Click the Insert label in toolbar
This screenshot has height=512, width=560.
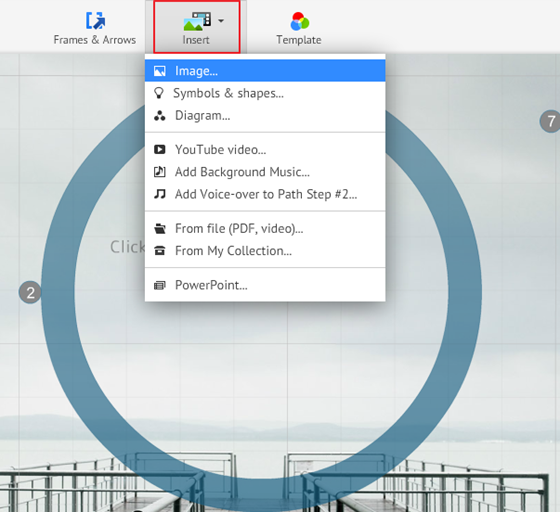pos(196,40)
